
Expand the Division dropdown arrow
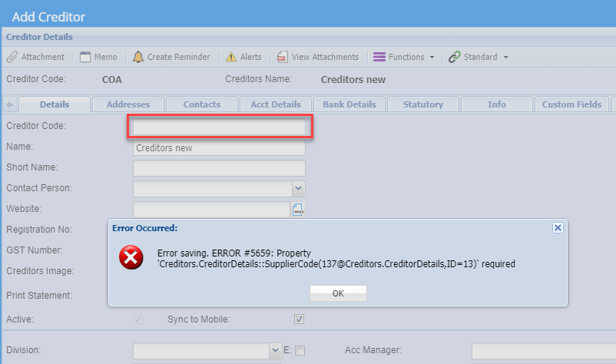[275, 350]
